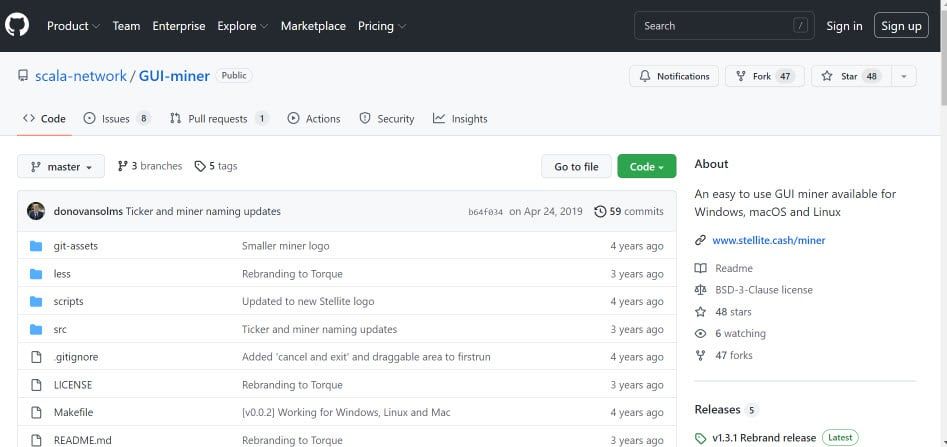Click the less folder icon

36,274
